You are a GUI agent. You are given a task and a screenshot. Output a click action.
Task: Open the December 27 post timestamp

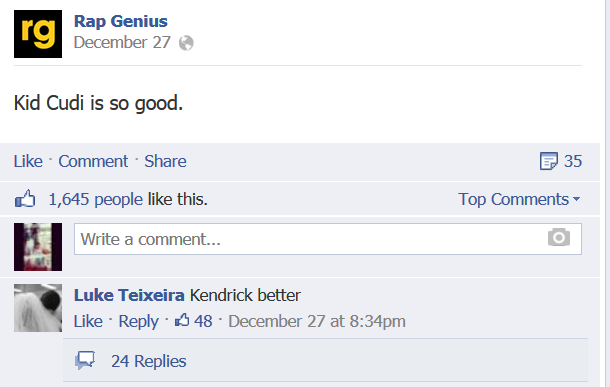coord(122,42)
